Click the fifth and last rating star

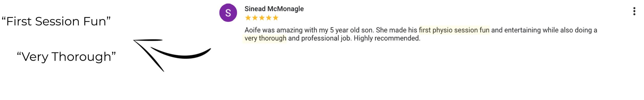click(275, 18)
